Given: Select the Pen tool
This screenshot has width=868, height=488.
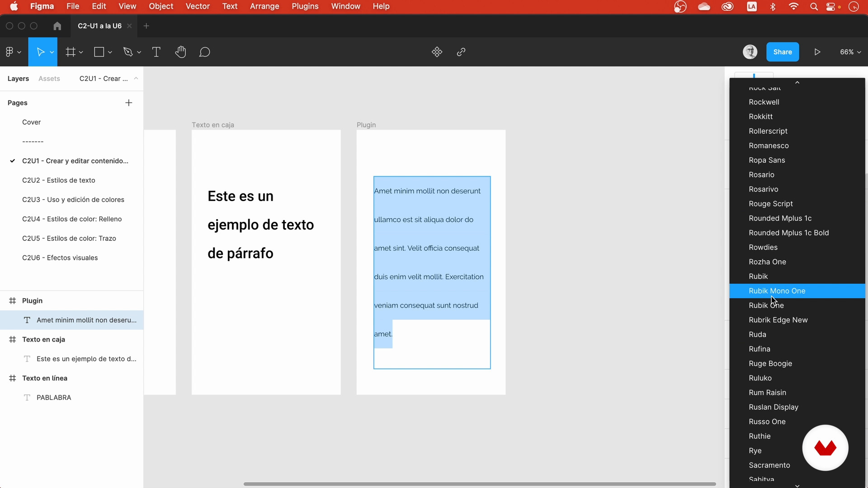Looking at the screenshot, I should [x=128, y=52].
